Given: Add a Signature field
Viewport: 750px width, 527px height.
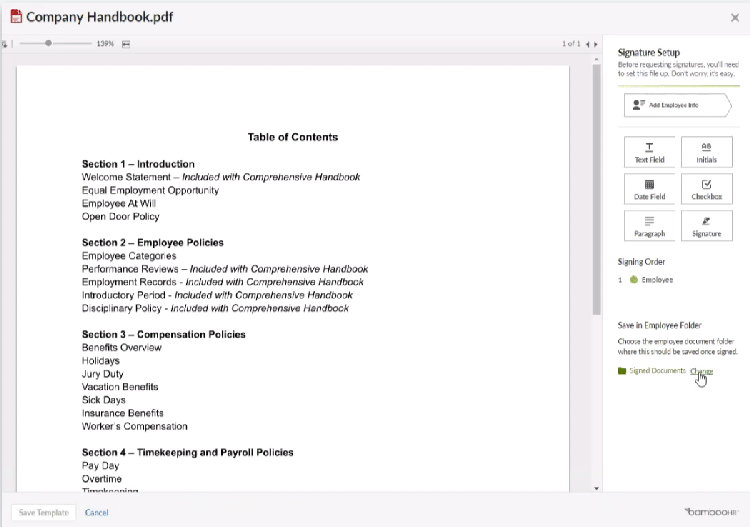Looking at the screenshot, I should [x=706, y=226].
